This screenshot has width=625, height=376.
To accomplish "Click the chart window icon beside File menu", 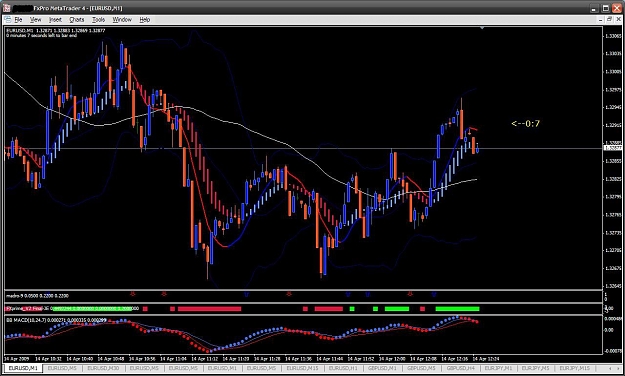I will click(8, 20).
